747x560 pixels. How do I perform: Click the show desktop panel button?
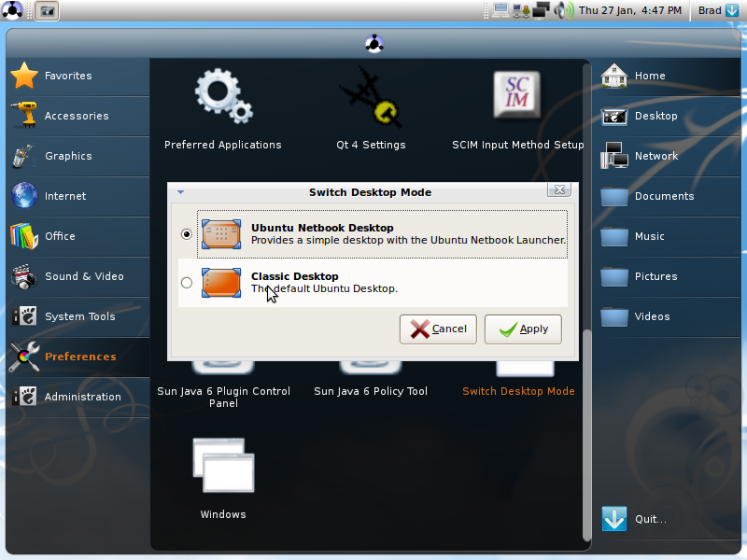pyautogui.click(x=47, y=10)
